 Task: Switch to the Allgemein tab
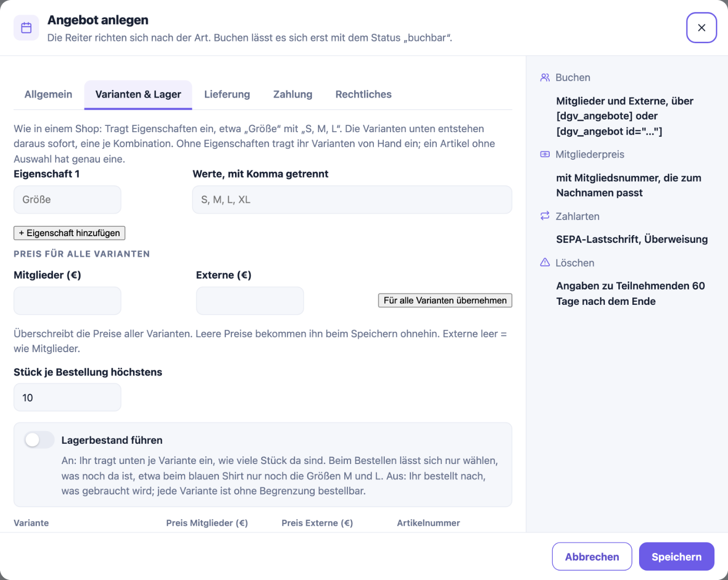[x=48, y=95]
